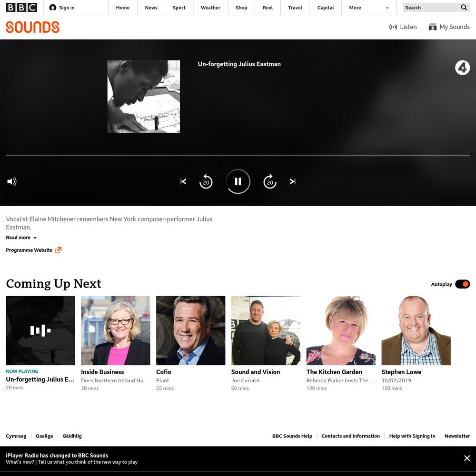
Task: Close the iPlayer Radio banner
Action: click(x=467, y=458)
